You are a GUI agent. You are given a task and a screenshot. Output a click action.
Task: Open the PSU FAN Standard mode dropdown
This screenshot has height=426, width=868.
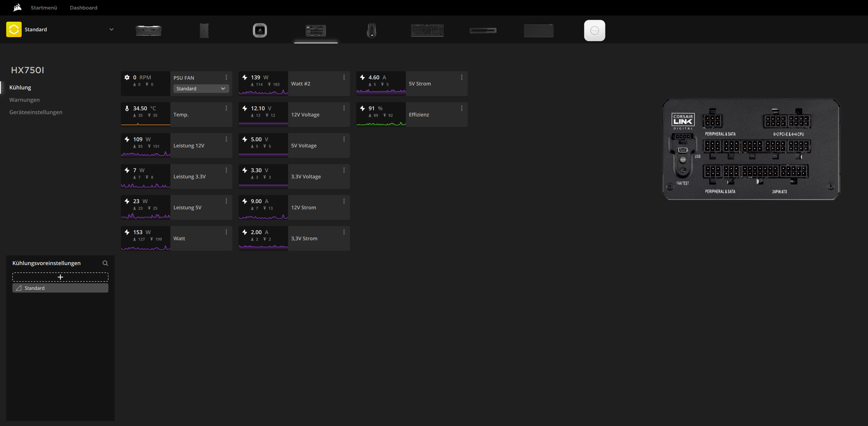click(x=201, y=89)
